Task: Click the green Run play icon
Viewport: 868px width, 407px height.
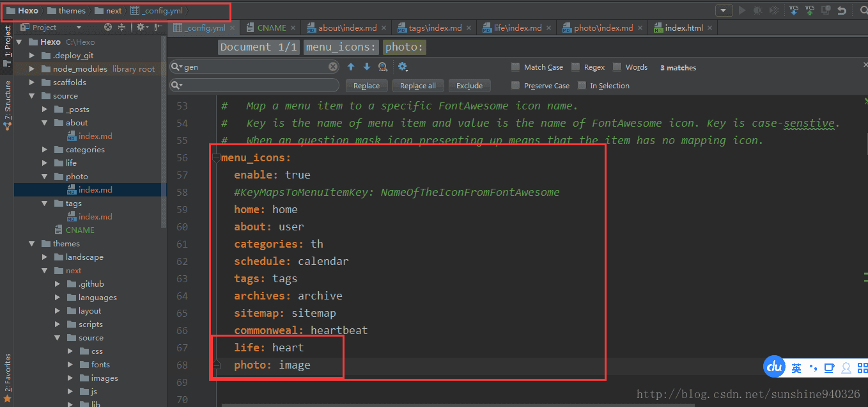Action: pos(742,10)
